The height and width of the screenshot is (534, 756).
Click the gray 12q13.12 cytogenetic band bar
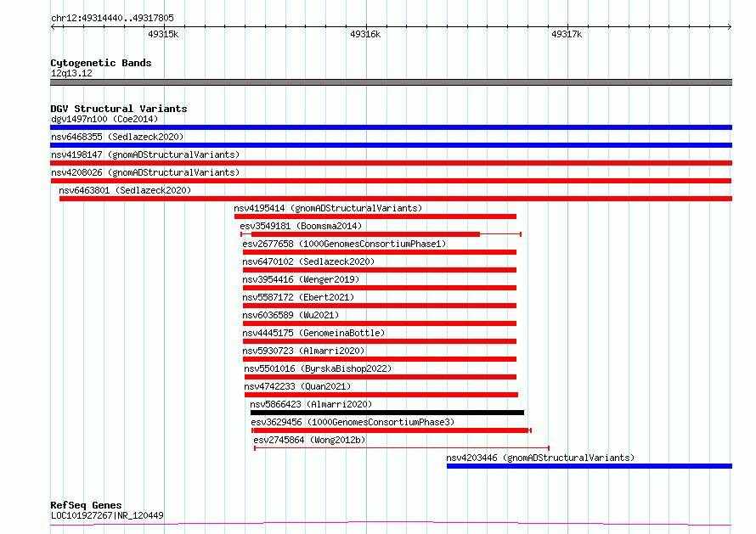tap(391, 82)
